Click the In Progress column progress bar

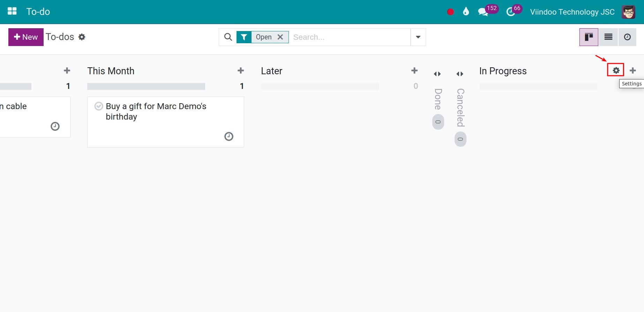pos(538,86)
